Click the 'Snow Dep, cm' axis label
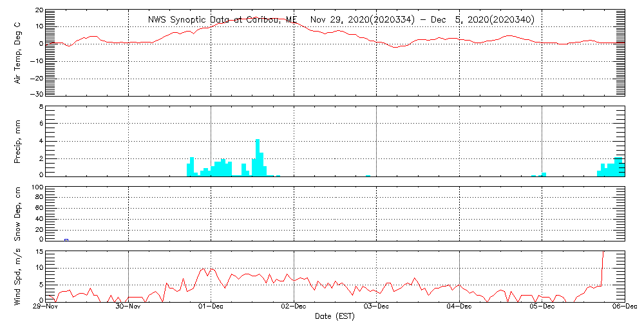This screenshot has height=322, width=644. coord(17,214)
